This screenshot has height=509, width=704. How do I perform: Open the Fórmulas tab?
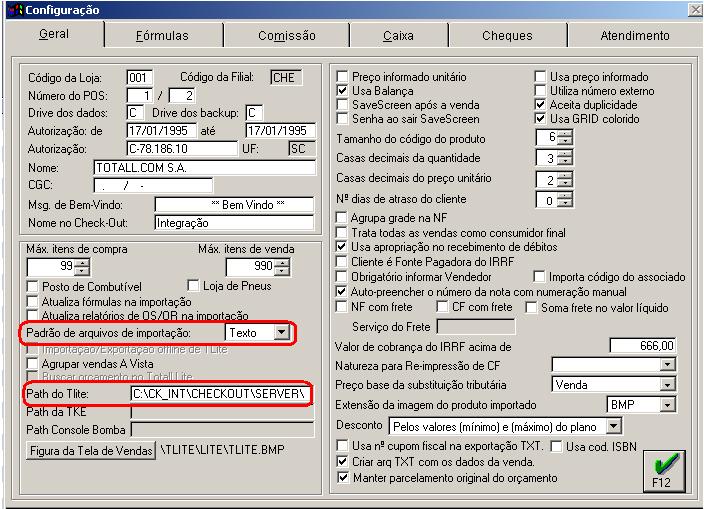(x=162, y=35)
